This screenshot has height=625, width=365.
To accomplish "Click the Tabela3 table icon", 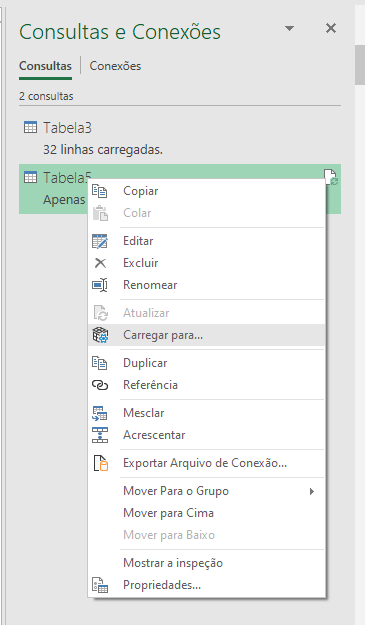I will coord(30,127).
